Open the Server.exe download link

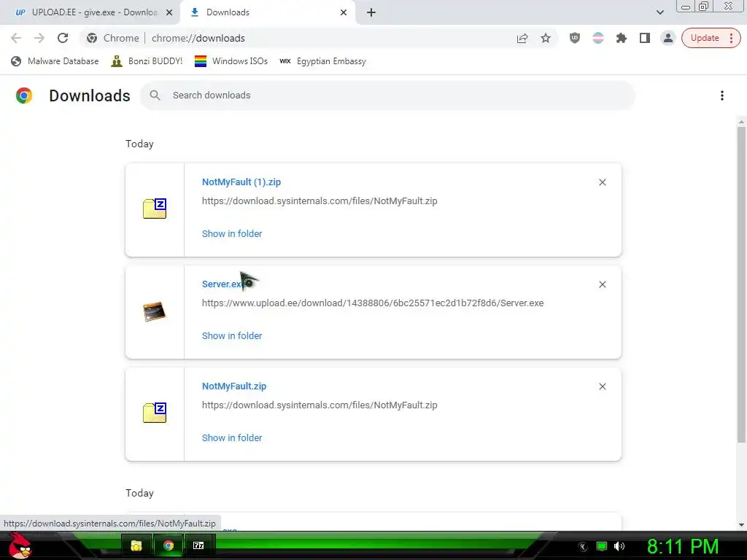pyautogui.click(x=224, y=284)
